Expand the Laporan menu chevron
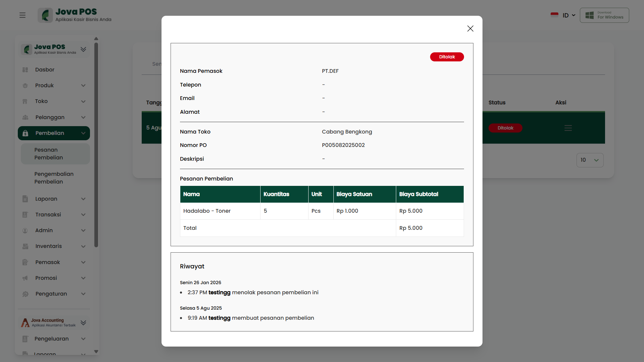 coord(83,199)
